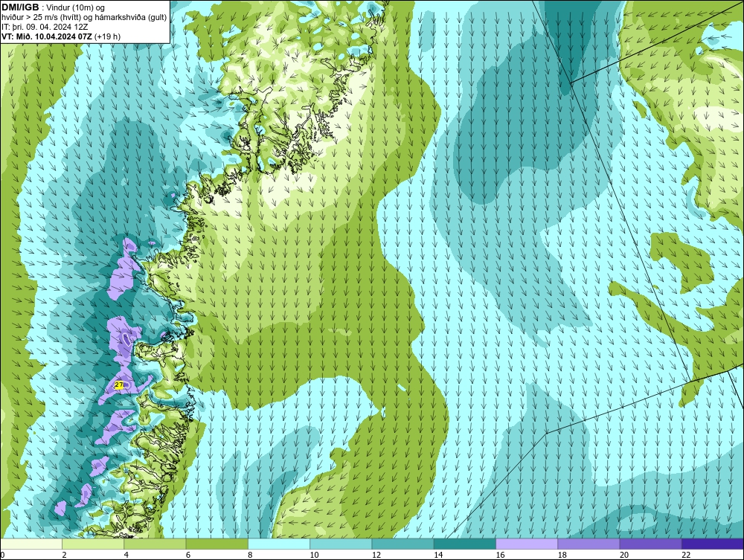Image resolution: width=744 pixels, height=560 pixels.
Task: Select the 2–4 m/s light green legend swatch
Action: [93, 544]
